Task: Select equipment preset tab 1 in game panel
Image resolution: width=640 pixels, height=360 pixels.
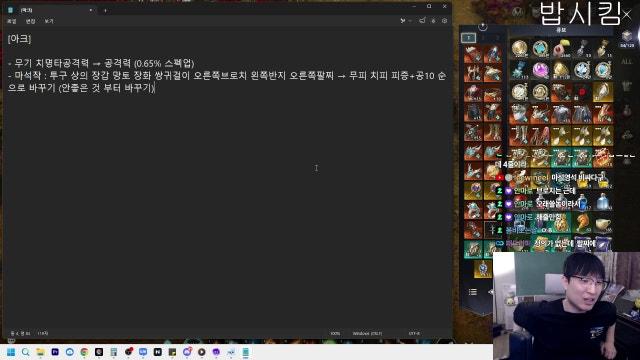Action: coord(469,38)
